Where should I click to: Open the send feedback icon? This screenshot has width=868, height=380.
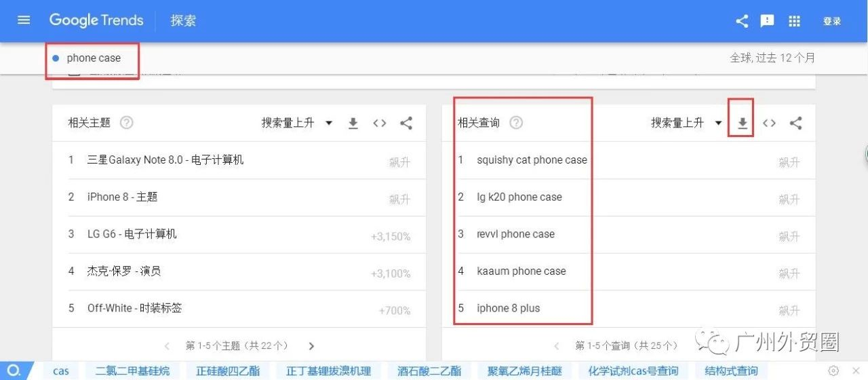point(768,21)
